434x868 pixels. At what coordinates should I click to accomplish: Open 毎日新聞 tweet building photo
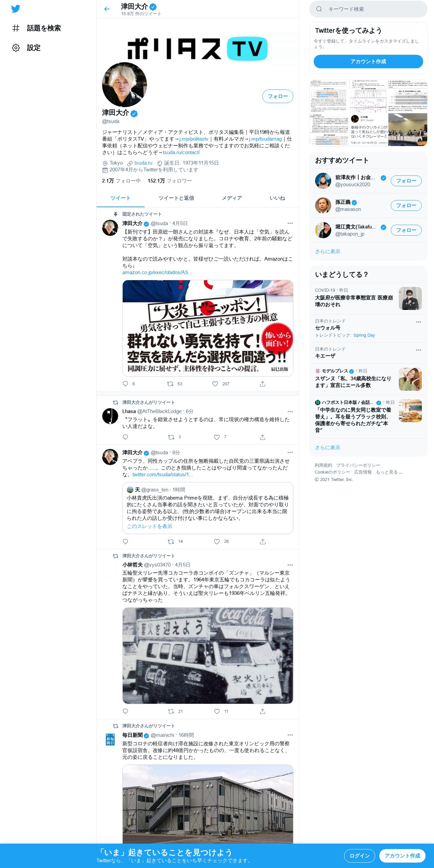pyautogui.click(x=208, y=804)
